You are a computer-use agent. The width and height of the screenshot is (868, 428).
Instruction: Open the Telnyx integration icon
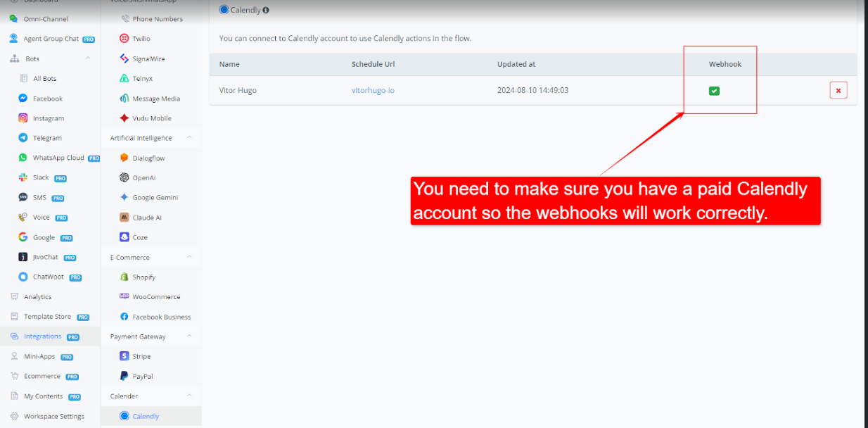coord(125,79)
